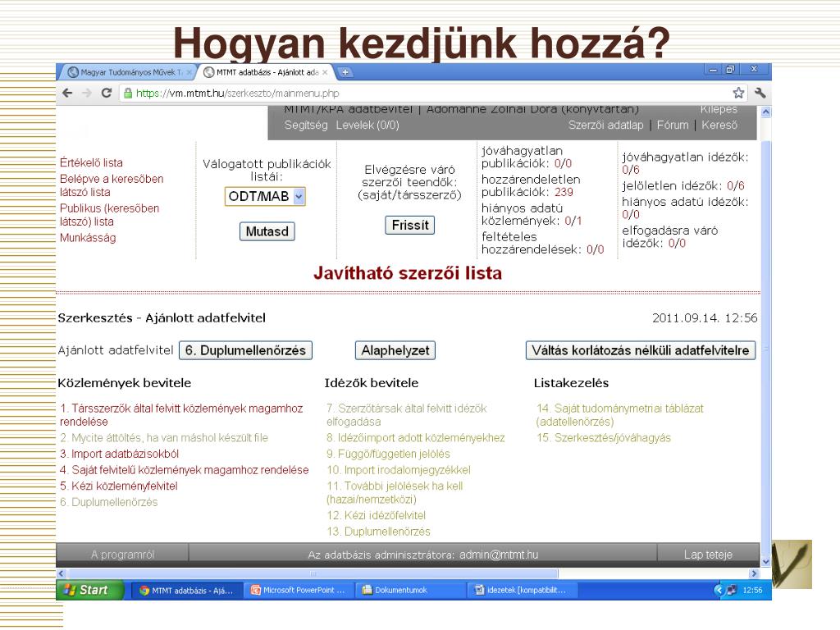Click the vertical scrollbar down arrow

click(766, 561)
